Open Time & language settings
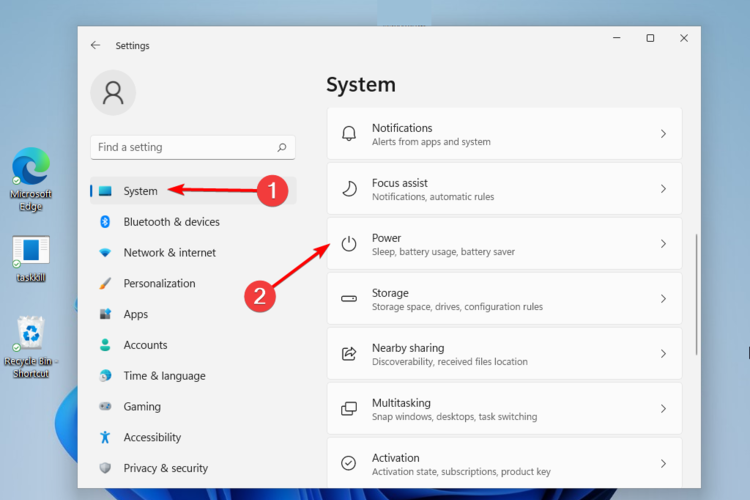750x500 pixels. 164,376
